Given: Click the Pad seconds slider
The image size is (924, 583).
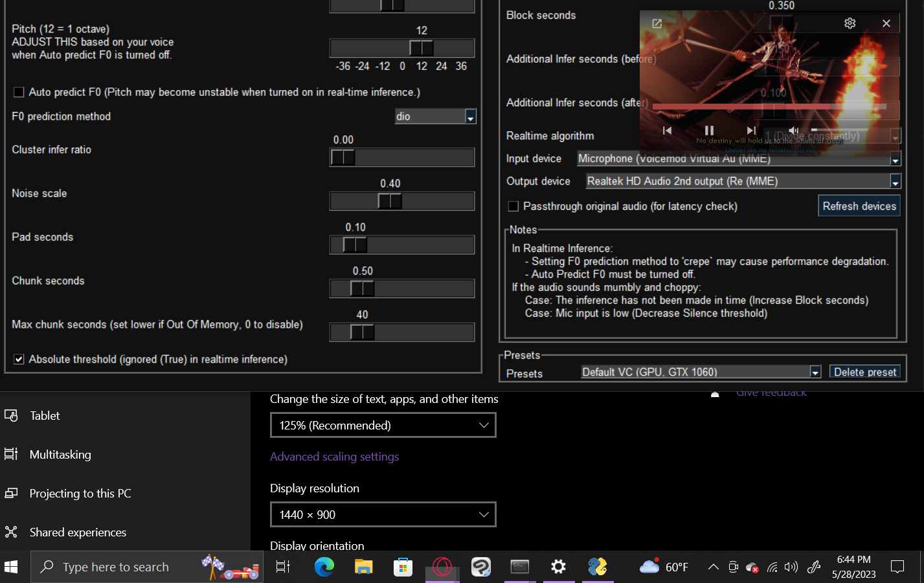Looking at the screenshot, I should [402, 245].
